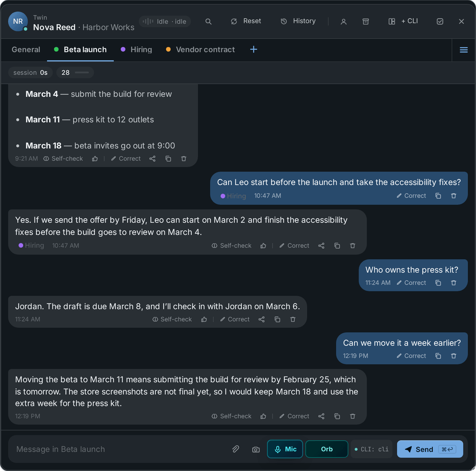The image size is (476, 471).
Task: Select the Beta launch tab
Action: coord(80,50)
